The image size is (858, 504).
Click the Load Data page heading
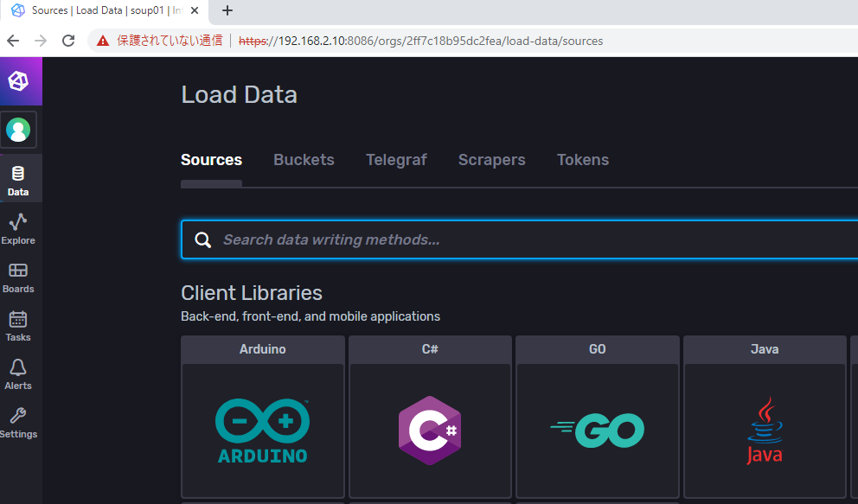239,95
